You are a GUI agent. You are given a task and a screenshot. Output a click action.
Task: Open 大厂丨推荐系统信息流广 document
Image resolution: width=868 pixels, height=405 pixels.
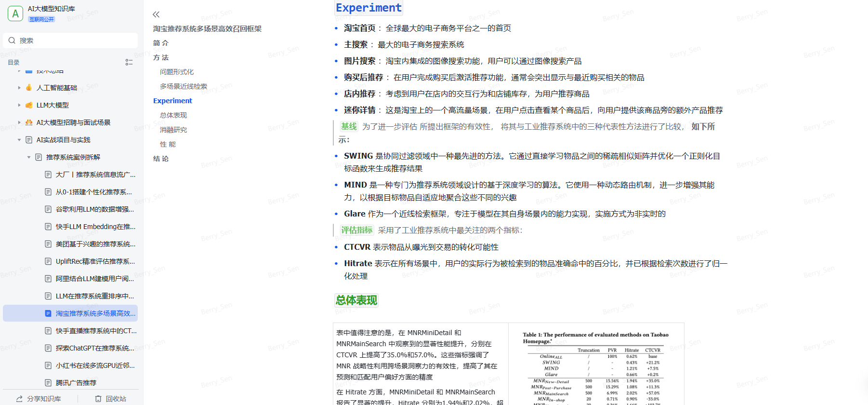click(95, 175)
